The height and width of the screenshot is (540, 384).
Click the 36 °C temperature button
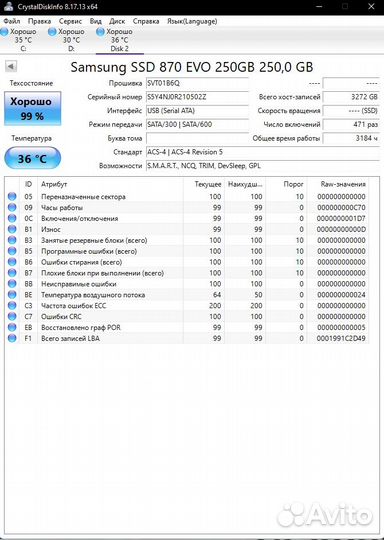32,158
